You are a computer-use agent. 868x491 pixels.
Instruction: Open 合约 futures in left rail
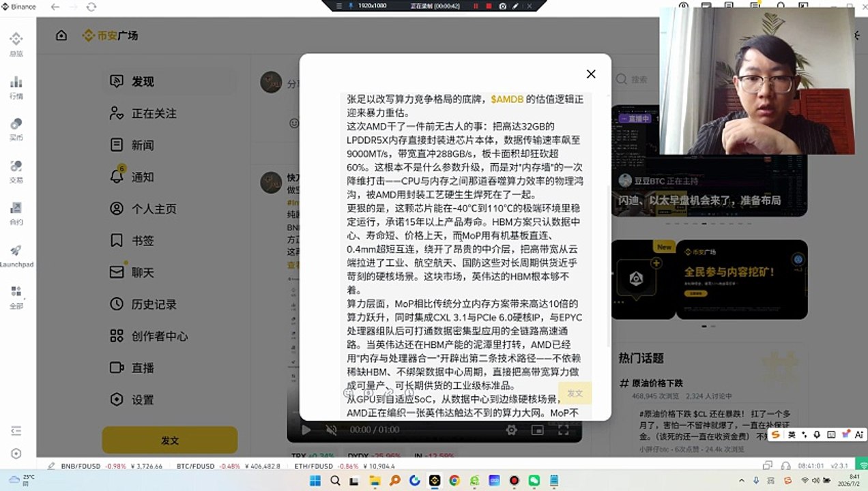[16, 213]
